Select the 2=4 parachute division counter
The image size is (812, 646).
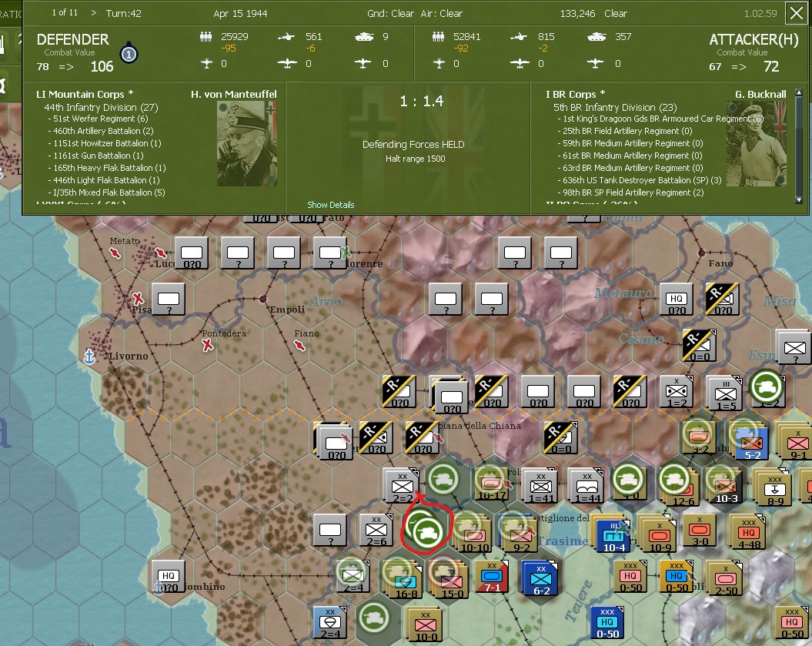[330, 622]
